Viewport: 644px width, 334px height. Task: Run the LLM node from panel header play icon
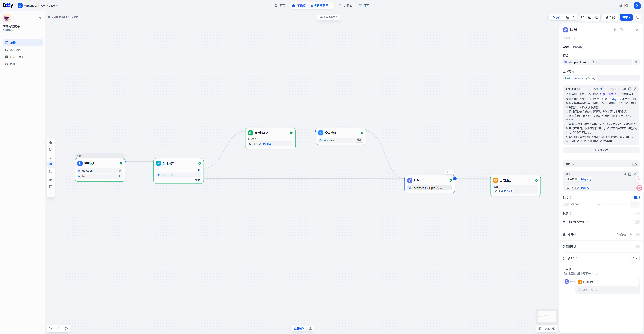click(615, 30)
